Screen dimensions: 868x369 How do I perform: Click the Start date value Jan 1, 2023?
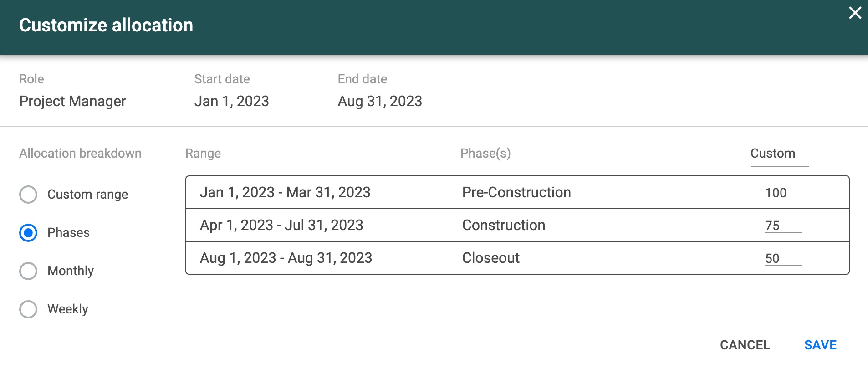[x=232, y=101]
